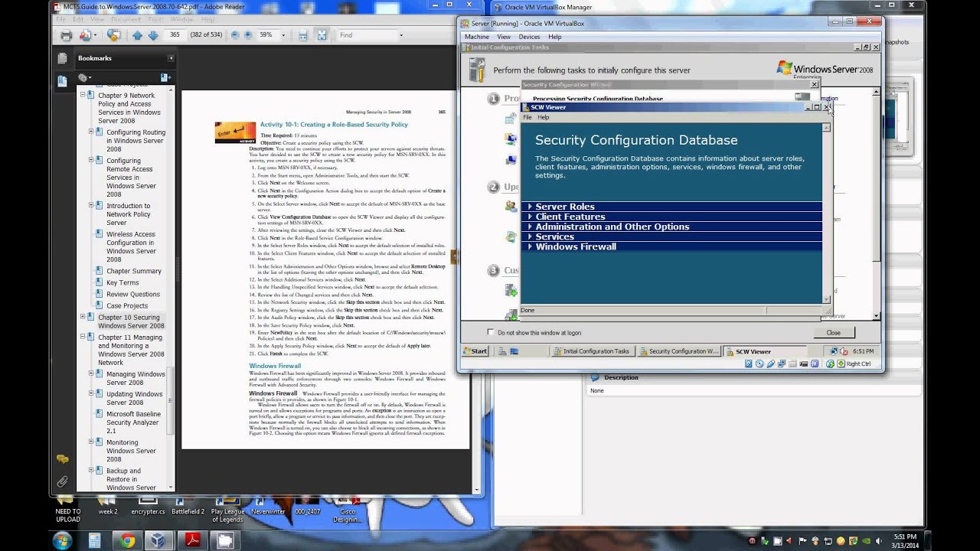Switch to Initial Configuration Tasks taskbar button

point(593,351)
